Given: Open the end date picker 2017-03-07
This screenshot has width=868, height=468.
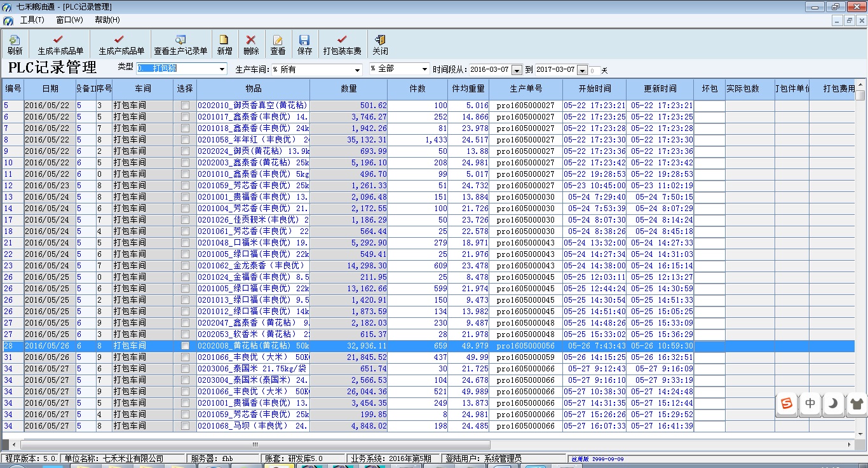Looking at the screenshot, I should [x=582, y=70].
